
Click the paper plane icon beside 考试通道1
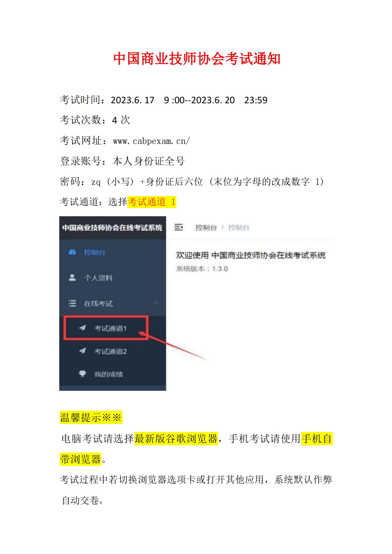click(x=82, y=328)
